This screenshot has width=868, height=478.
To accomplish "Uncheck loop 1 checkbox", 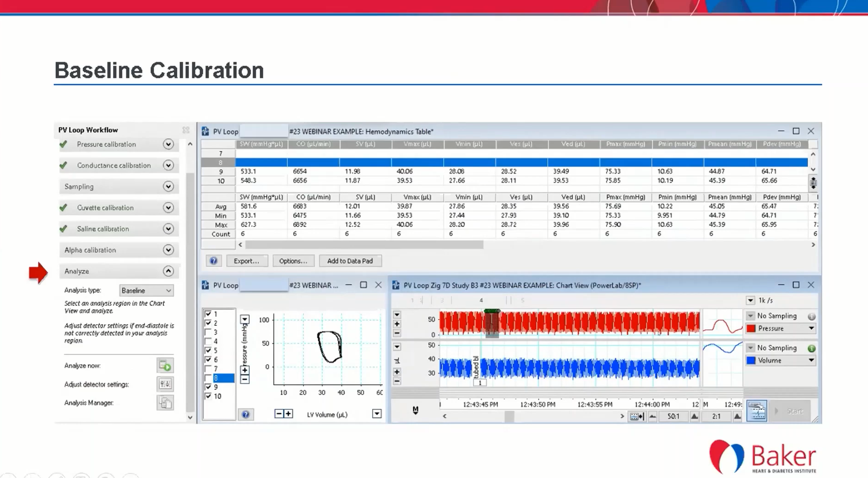I will coord(208,314).
